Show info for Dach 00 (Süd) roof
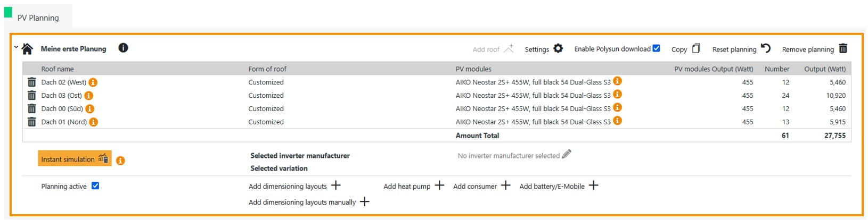868x220 pixels. click(90, 109)
